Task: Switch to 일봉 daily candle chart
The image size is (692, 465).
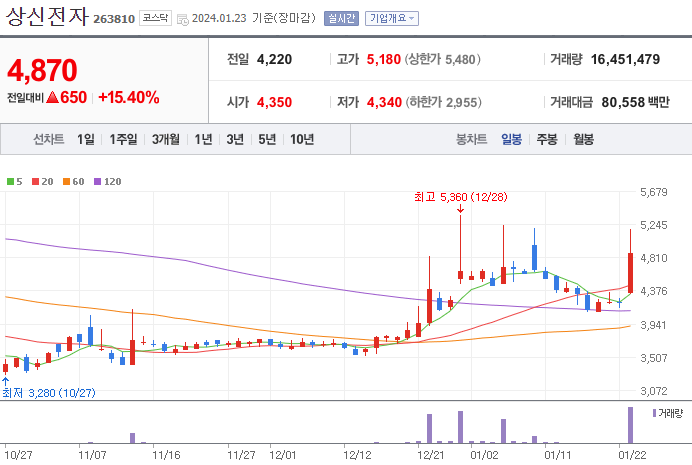Action: pos(511,139)
